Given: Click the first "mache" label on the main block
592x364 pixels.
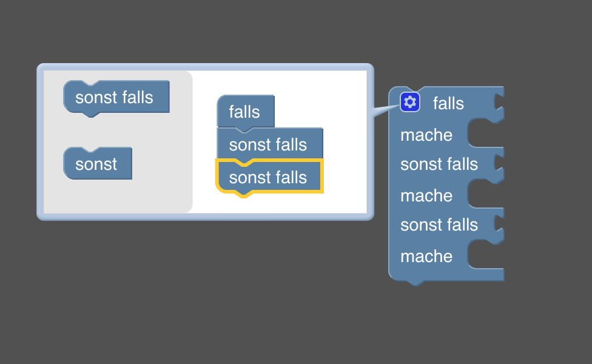Looking at the screenshot, I should point(426,135).
